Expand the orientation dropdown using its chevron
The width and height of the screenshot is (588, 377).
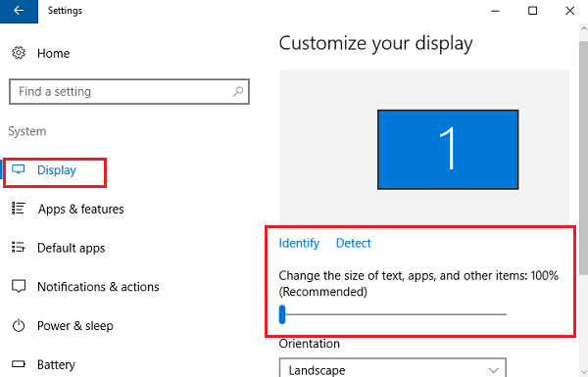coord(494,370)
